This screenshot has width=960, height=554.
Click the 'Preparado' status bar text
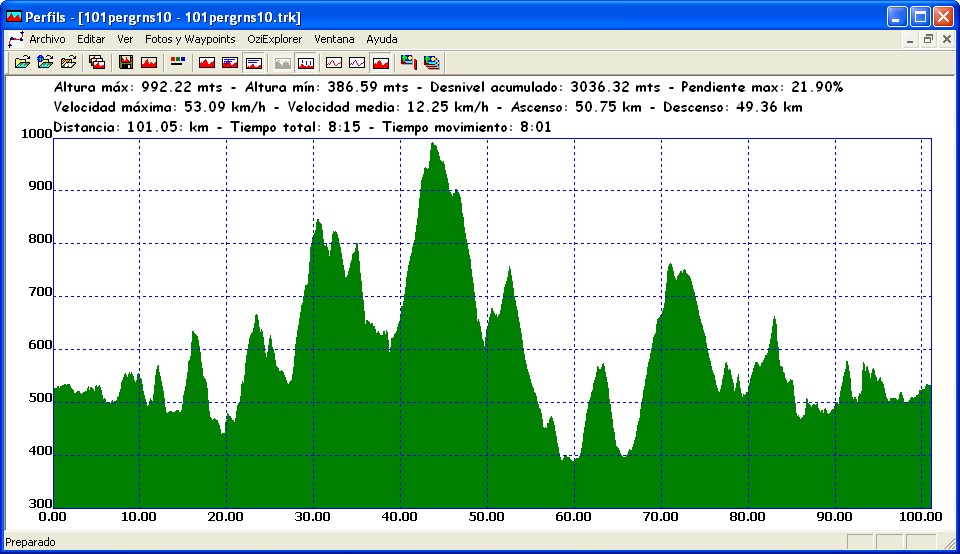[30, 542]
